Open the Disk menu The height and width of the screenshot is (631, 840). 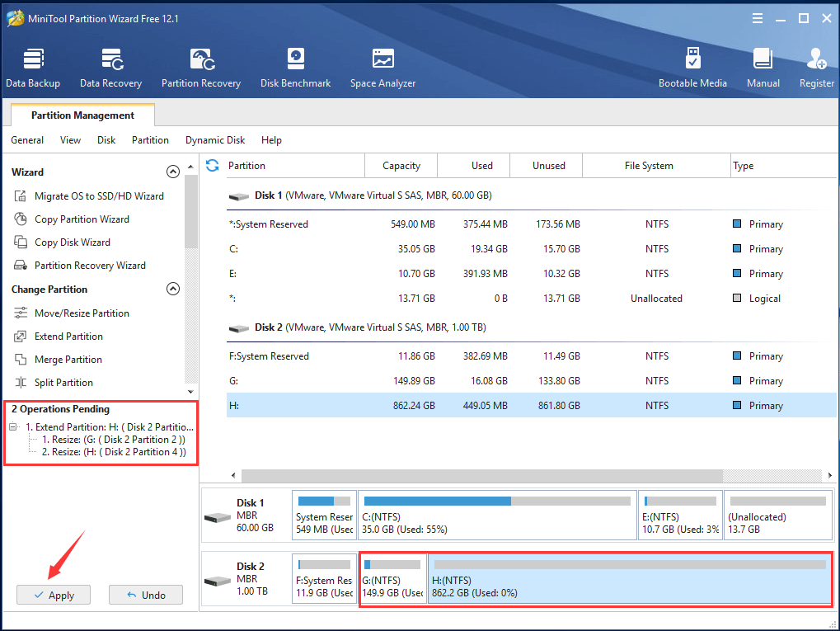click(x=106, y=140)
